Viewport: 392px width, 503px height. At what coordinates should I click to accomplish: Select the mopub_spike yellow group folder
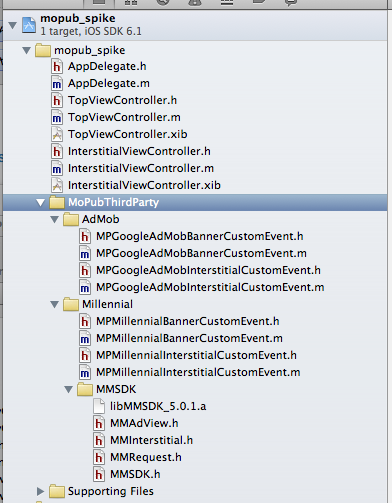43,51
